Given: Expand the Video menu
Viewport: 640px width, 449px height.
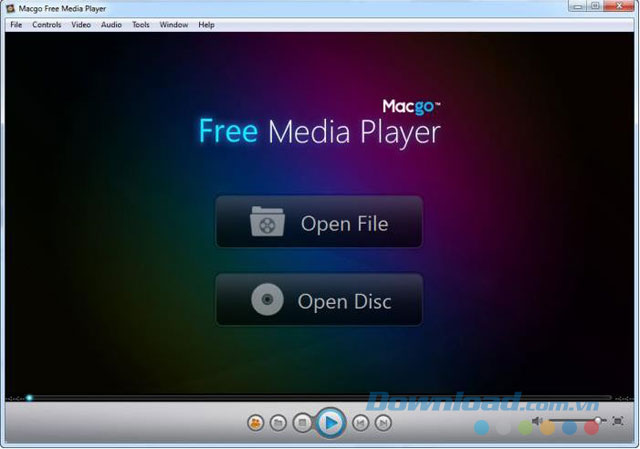Looking at the screenshot, I should tap(81, 24).
